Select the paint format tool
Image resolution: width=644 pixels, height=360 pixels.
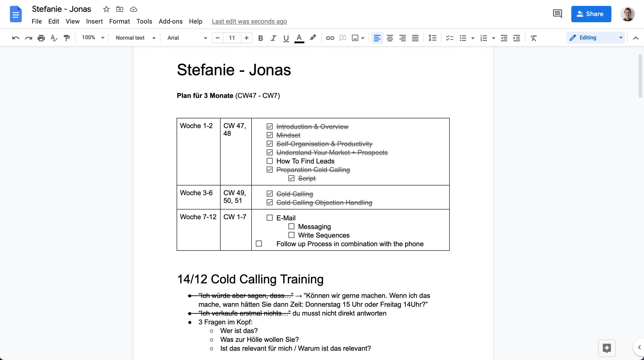pos(67,38)
